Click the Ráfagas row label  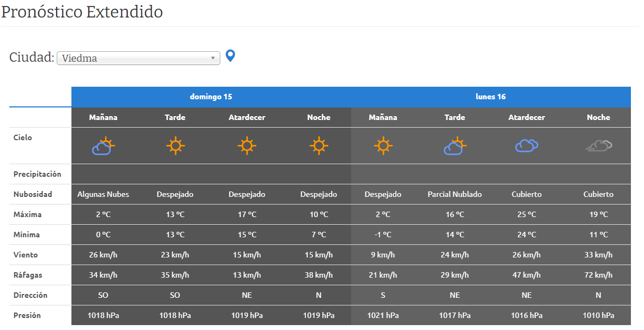[28, 275]
